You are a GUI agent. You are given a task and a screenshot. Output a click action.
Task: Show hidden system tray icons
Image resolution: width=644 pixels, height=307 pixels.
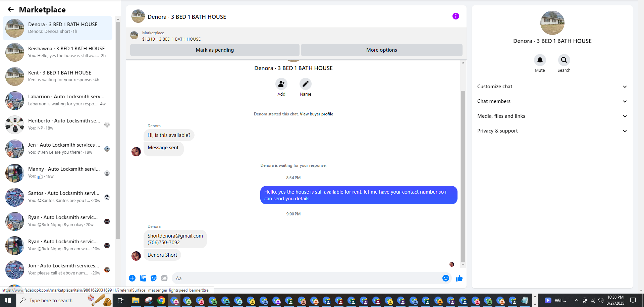click(576, 300)
